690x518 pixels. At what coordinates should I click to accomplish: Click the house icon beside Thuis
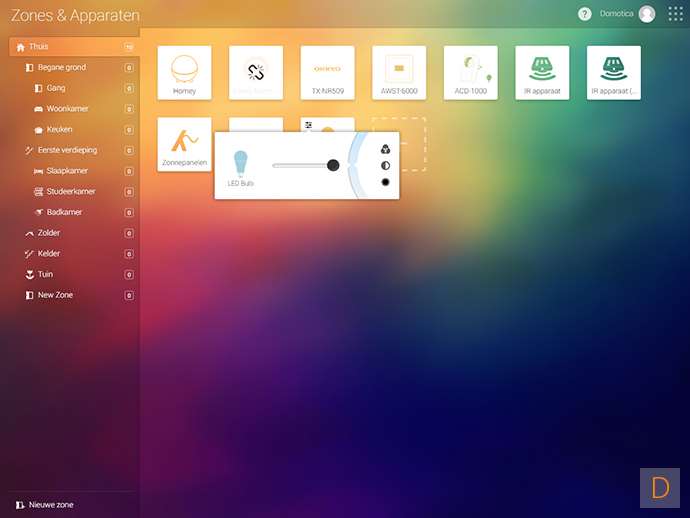point(21,47)
